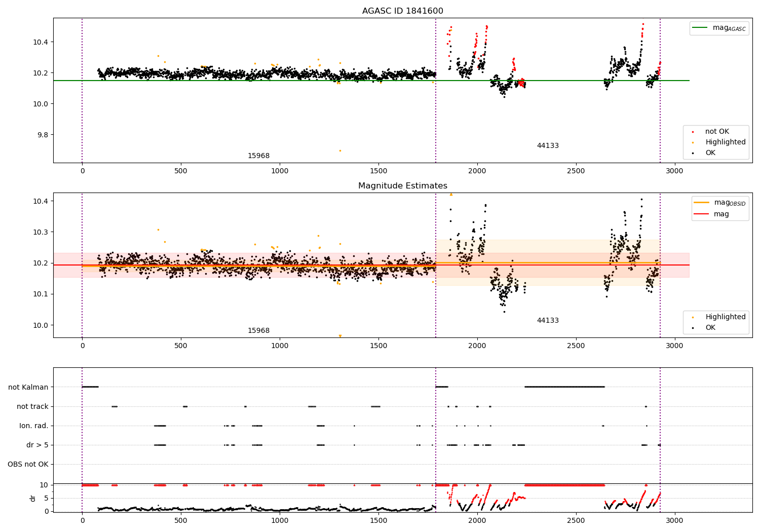Click the 10.2 y-axis tick in top plot
The image size is (760, 532).
pyautogui.click(x=41, y=73)
